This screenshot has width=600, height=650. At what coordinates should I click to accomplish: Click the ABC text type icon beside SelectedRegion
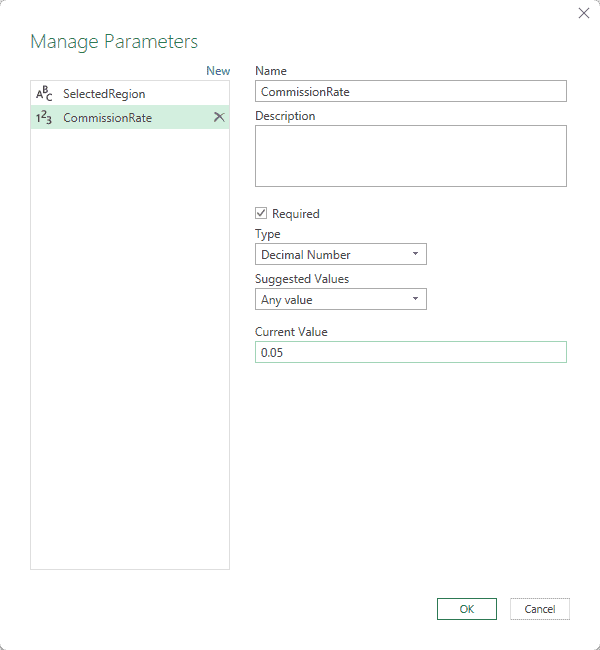[x=44, y=93]
